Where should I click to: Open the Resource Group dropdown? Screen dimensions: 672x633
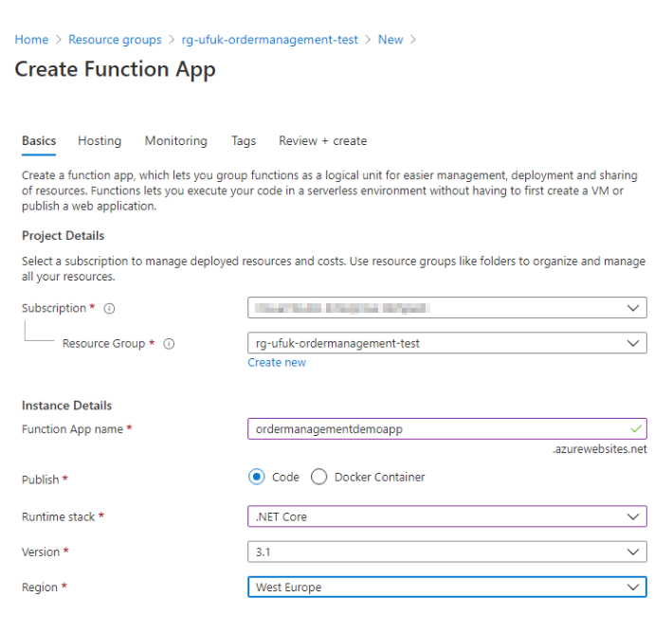click(x=447, y=343)
